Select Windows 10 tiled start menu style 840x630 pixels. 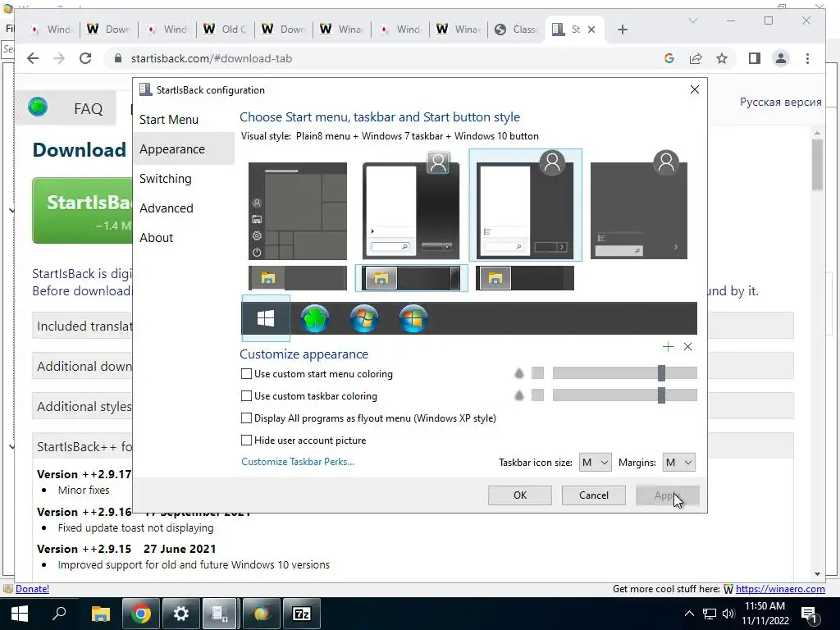297,211
